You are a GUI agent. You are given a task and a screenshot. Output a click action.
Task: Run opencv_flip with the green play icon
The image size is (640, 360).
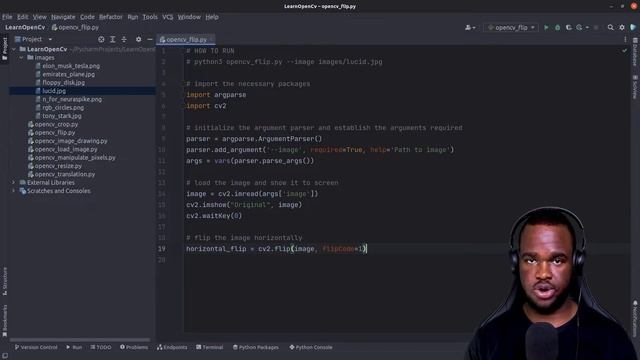546,27
